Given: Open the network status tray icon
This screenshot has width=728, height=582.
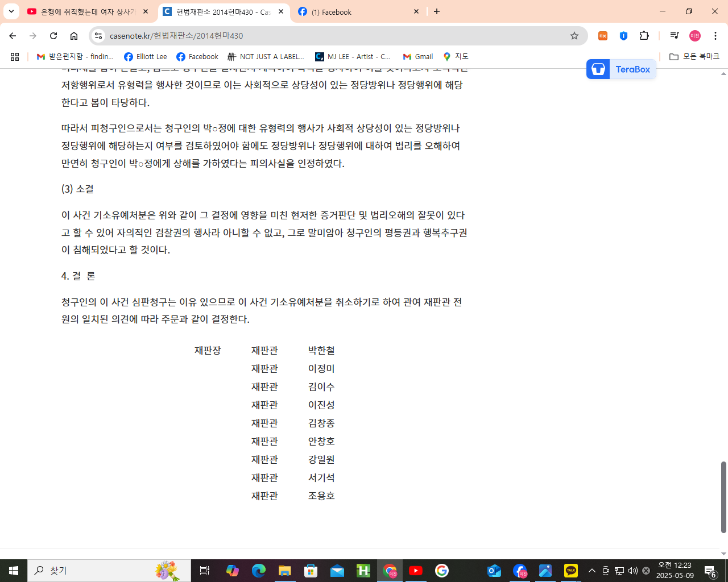Looking at the screenshot, I should tap(619, 571).
